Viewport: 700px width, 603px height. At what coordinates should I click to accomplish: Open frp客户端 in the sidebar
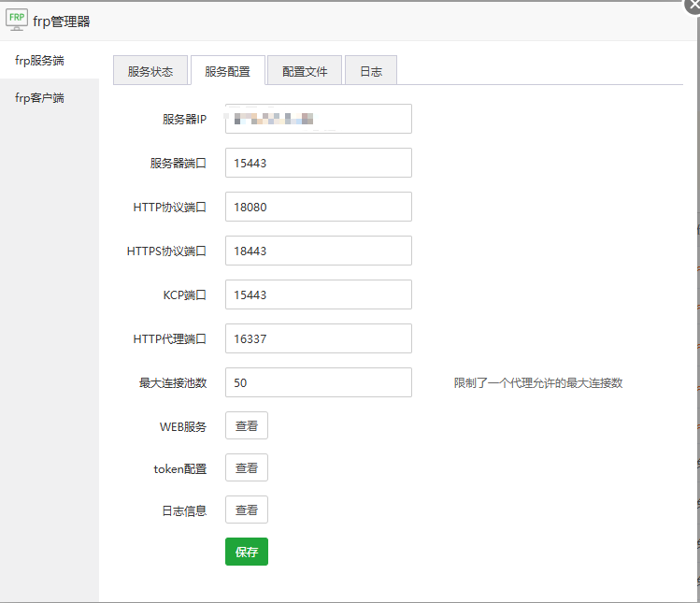40,98
